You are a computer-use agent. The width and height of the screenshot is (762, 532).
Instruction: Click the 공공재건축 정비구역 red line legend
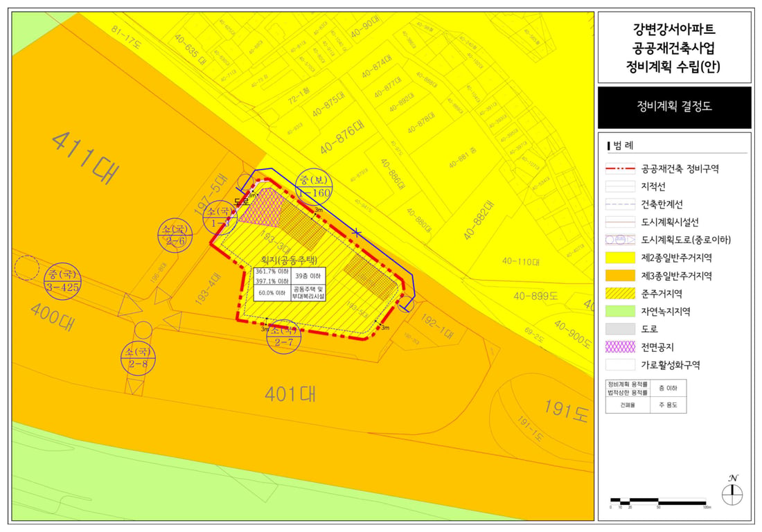point(620,169)
